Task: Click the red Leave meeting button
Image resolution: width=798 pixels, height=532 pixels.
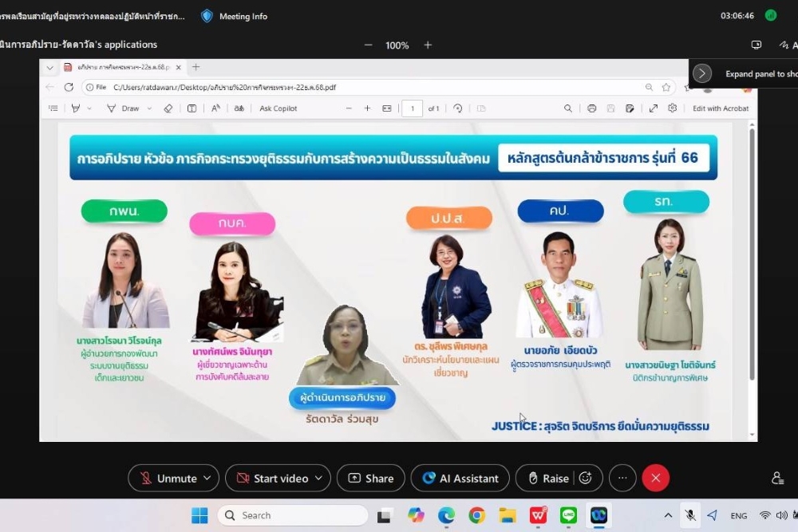Action: point(656,478)
